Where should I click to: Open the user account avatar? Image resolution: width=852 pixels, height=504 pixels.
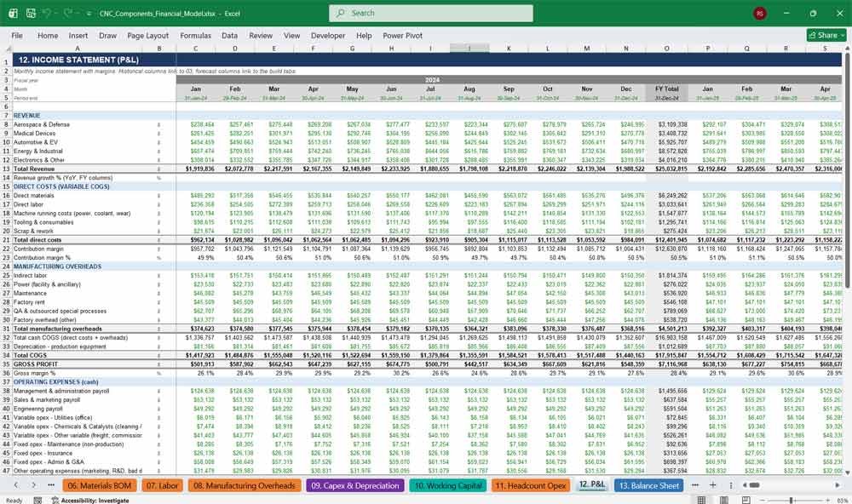pos(760,13)
